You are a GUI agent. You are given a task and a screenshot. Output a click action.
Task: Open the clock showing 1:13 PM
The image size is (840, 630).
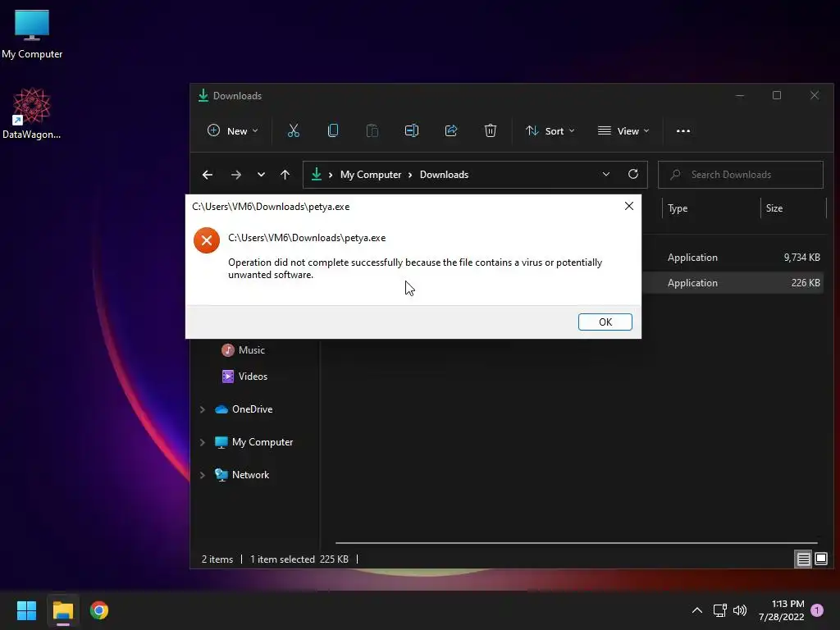click(x=782, y=610)
